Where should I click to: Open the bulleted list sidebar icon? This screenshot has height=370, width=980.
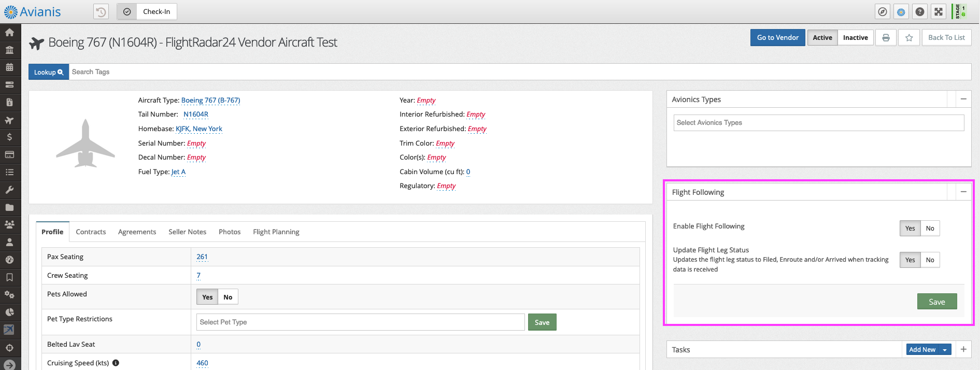[9, 172]
